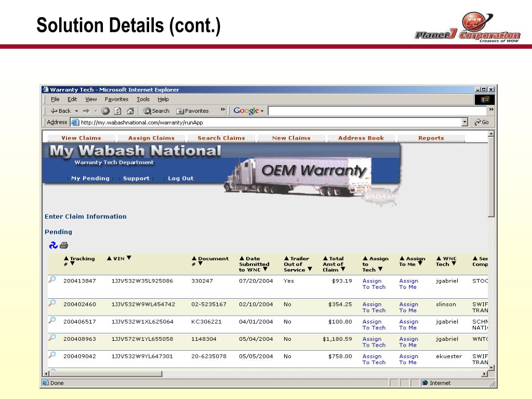Screen dimensions: 532x399
Task: Open the Help menu
Action: [163, 99]
